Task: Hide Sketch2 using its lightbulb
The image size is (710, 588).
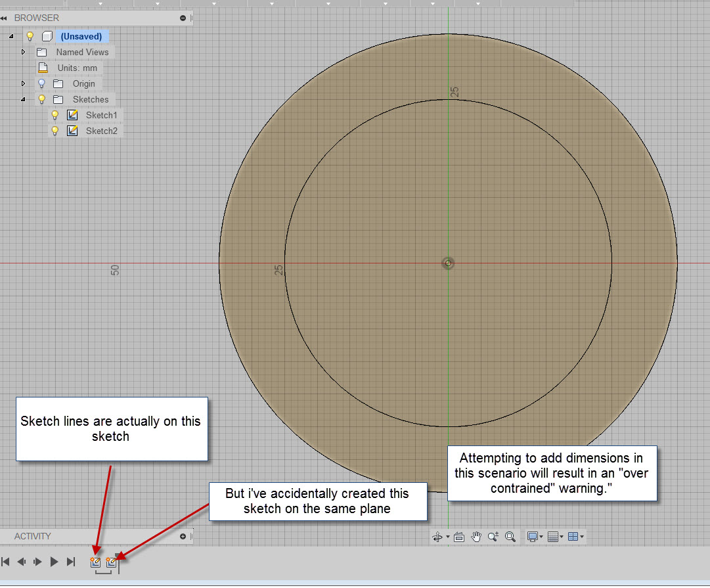Action: pyautogui.click(x=55, y=131)
